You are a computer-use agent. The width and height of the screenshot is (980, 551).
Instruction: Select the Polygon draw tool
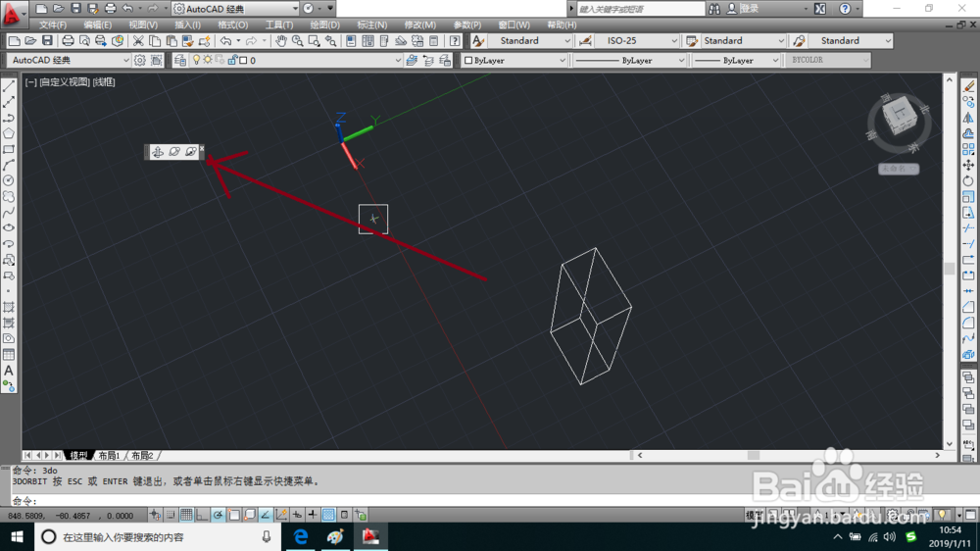coord(9,133)
